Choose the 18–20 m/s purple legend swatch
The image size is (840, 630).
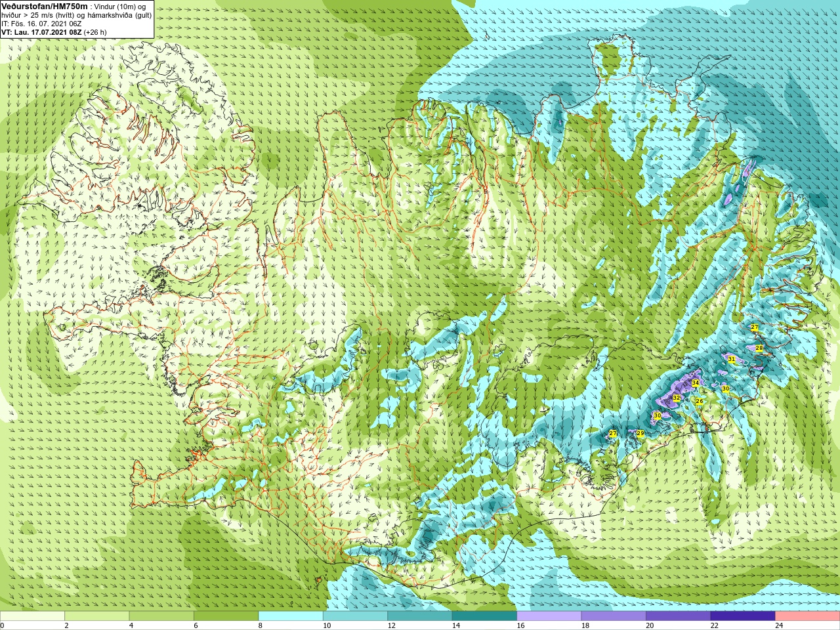[x=614, y=616]
